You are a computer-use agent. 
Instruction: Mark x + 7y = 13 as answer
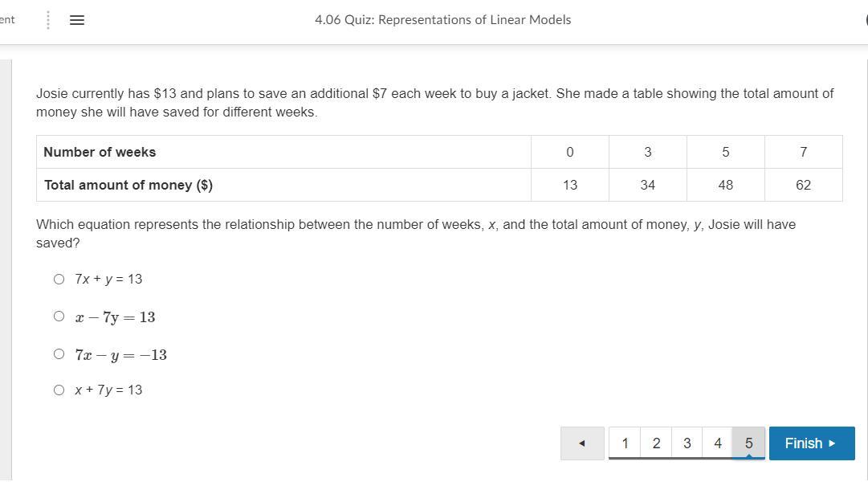tap(59, 390)
